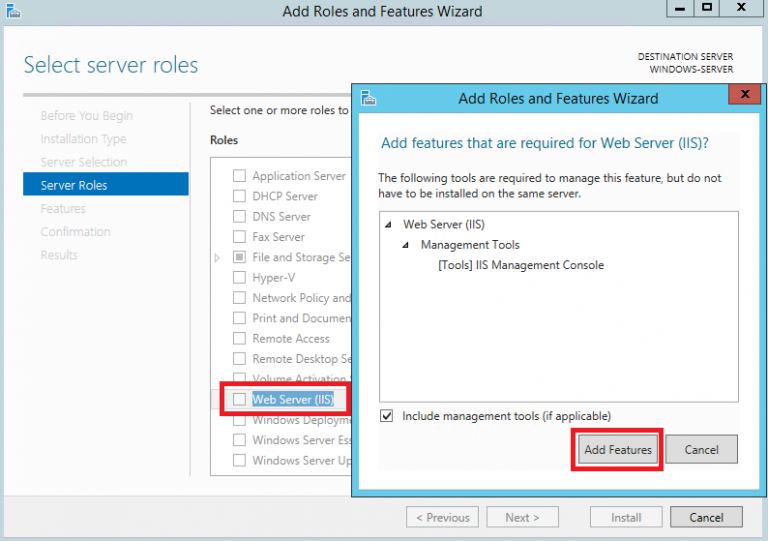Minimize the main wizard window

(x=676, y=8)
